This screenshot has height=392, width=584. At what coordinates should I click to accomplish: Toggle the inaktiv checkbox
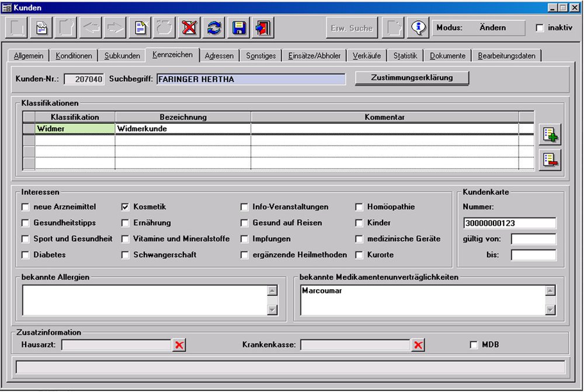540,28
